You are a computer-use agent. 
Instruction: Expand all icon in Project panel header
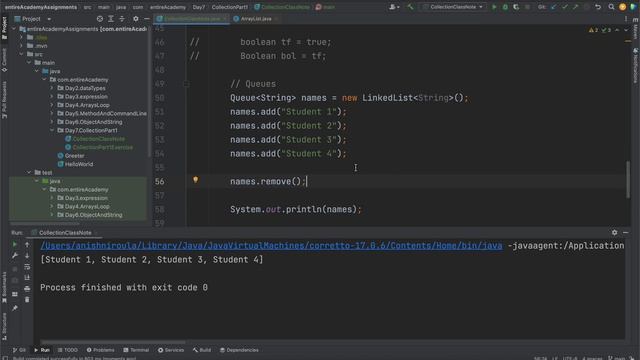111,19
